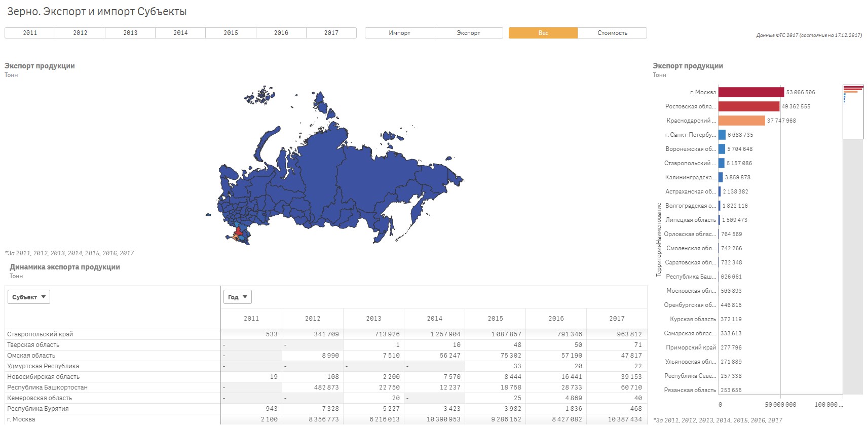The width and height of the screenshot is (868, 428).
Task: Click the г. Санкт-Петербург blue bar
Action: tap(722, 135)
